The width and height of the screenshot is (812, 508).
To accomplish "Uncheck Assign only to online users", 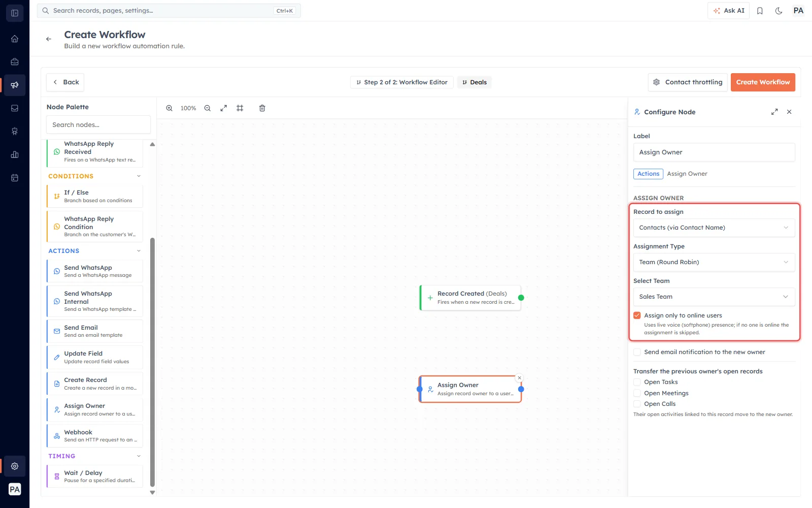I will coord(637,315).
